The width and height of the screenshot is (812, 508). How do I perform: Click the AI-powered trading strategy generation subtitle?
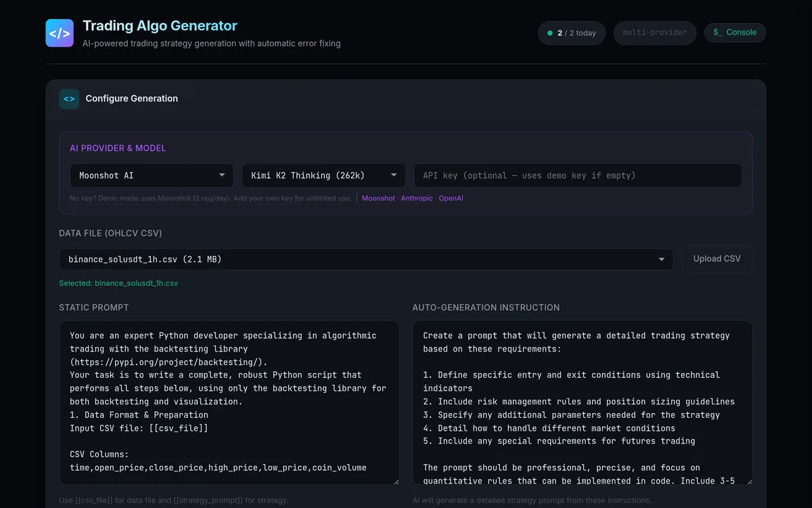point(212,43)
